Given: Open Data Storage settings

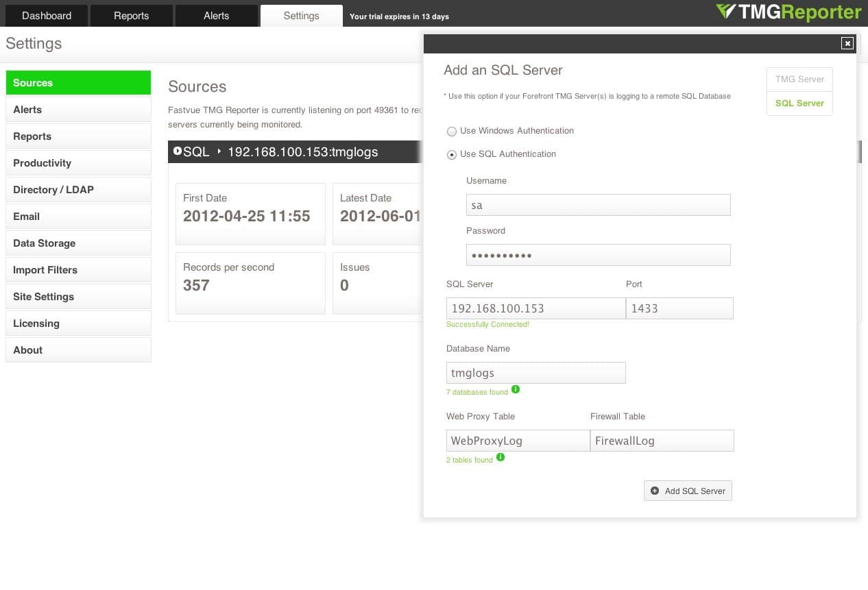Looking at the screenshot, I should (x=78, y=243).
